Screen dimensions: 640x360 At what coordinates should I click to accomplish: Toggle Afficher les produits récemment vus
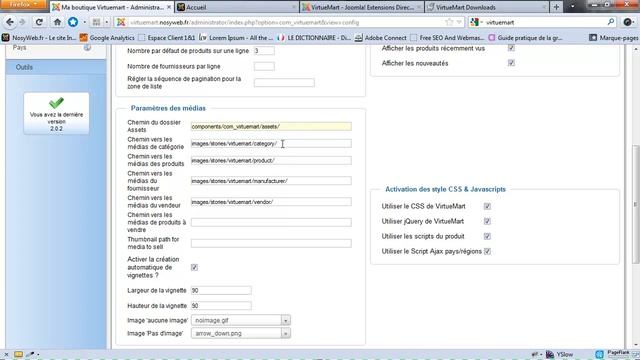coord(511,48)
